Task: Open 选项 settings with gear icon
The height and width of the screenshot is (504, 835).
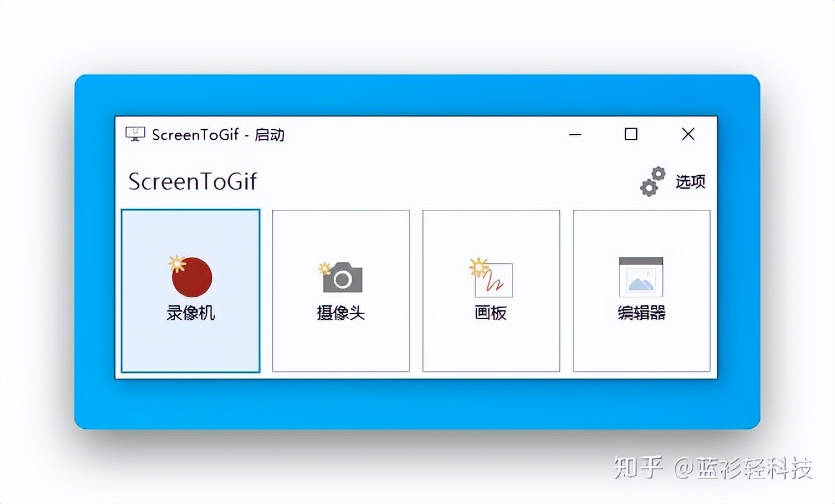Action: pos(673,181)
